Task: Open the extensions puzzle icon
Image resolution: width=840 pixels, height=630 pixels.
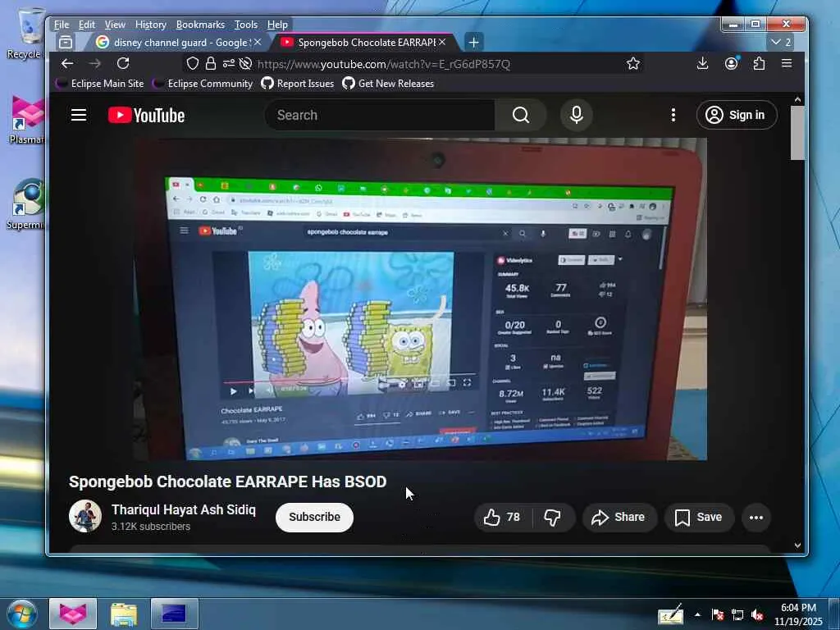Action: coord(759,64)
